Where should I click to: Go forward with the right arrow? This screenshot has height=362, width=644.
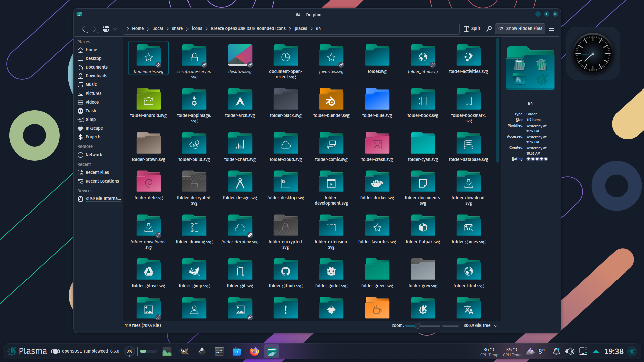point(95,29)
